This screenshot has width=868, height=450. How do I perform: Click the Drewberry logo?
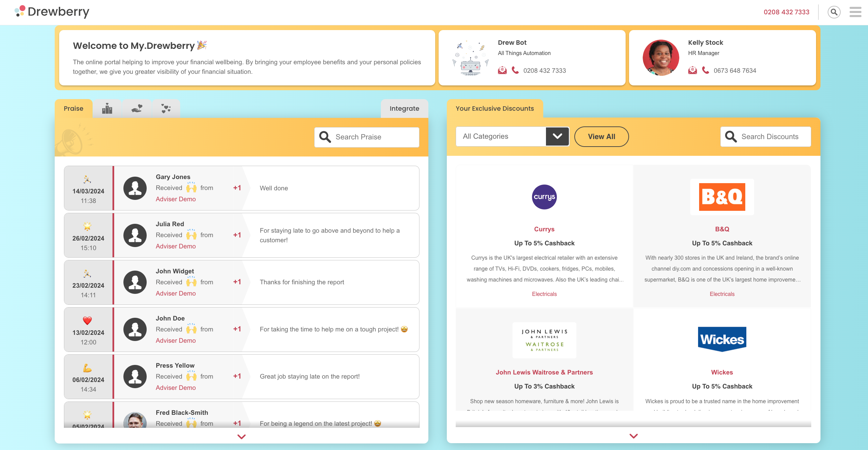pos(52,12)
